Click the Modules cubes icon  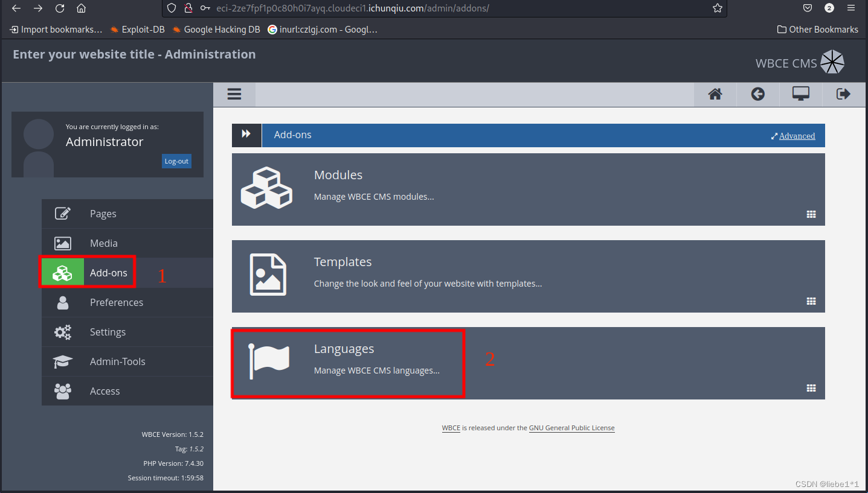266,188
